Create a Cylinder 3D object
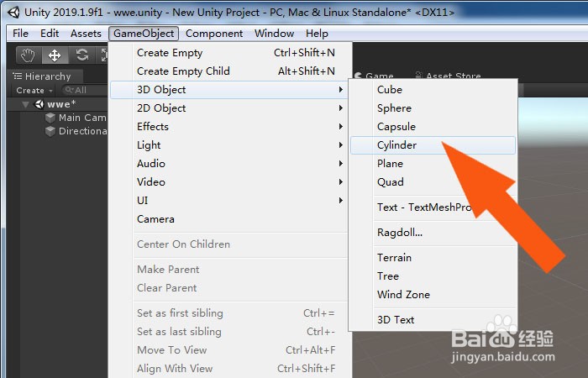The image size is (588, 378). coord(433,145)
